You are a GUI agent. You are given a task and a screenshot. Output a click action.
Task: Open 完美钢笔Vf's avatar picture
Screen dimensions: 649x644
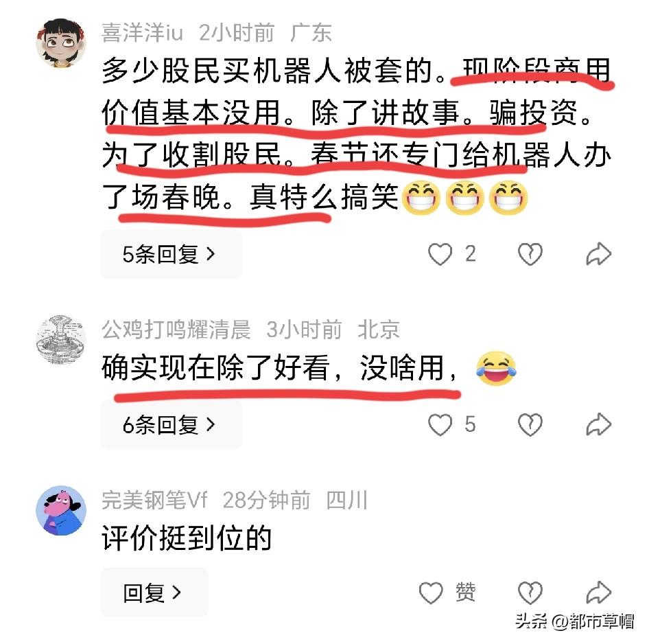coord(61,511)
